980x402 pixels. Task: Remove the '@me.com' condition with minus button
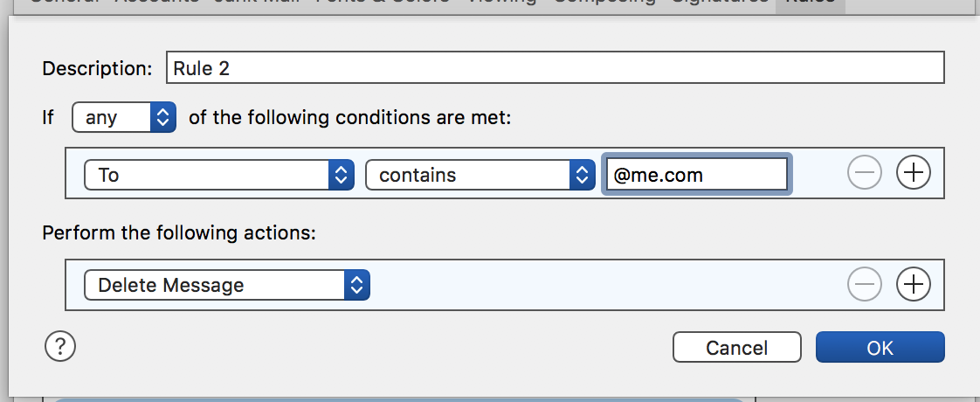point(865,174)
